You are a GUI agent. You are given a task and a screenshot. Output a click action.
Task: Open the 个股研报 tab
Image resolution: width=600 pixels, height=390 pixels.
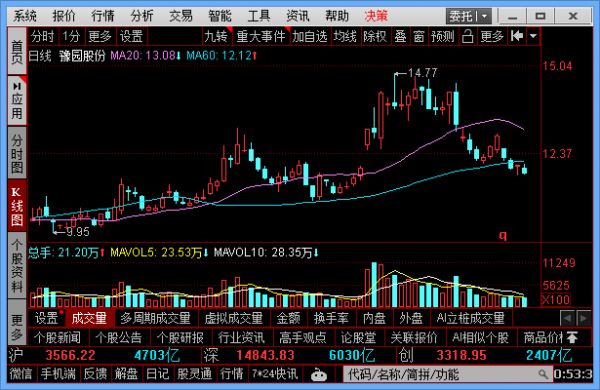click(180, 338)
